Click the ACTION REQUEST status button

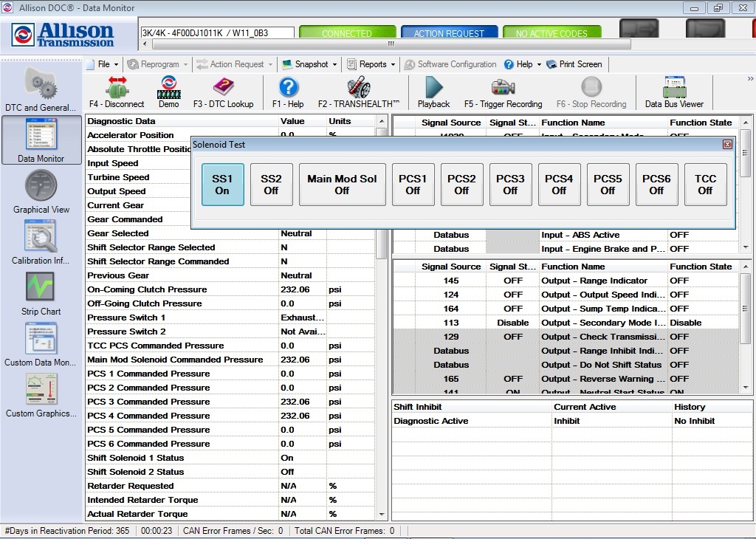pos(449,32)
